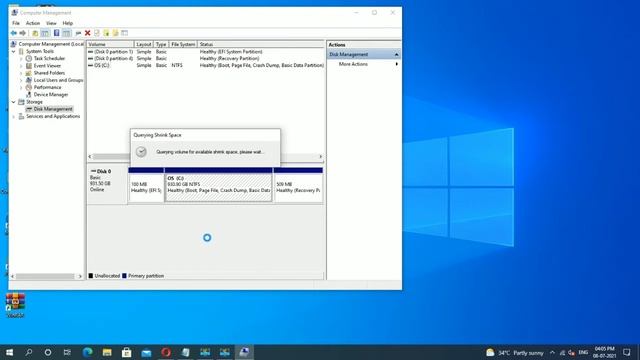Toggle the Show/Hide Action Pane toolbar icon
This screenshot has width=640, height=360.
tap(66, 33)
